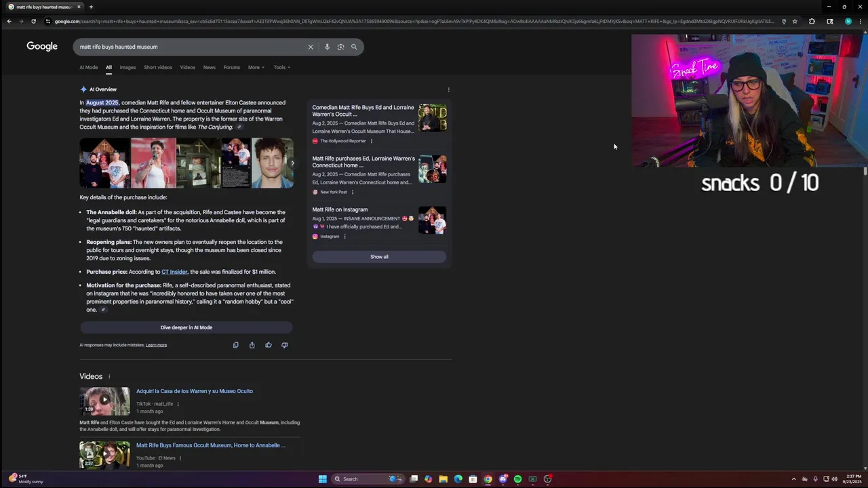Open the taskbar volume control
Image resolution: width=868 pixels, height=488 pixels.
coord(834,479)
